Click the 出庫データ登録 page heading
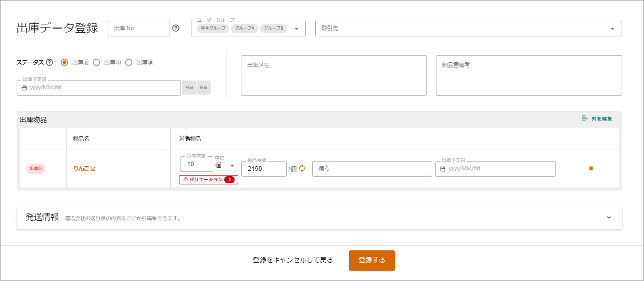Screen dimensions: 644x281 coord(57,29)
